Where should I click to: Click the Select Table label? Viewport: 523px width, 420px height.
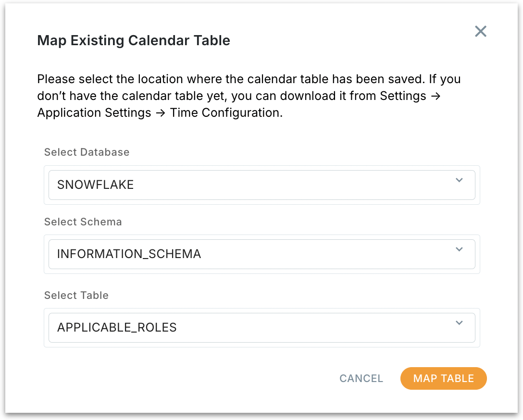[76, 295]
